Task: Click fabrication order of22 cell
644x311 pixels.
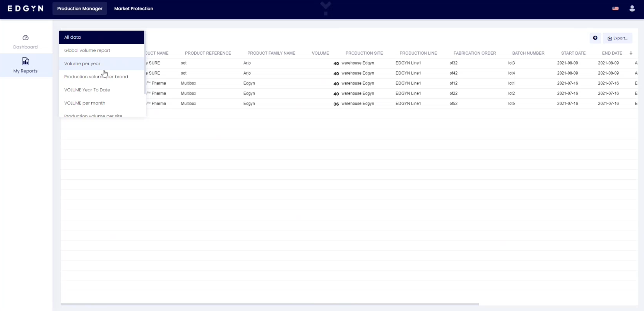Action: coord(453,93)
